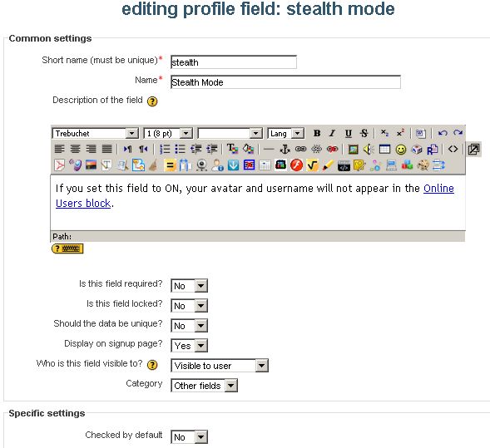Increase text indent

211,149
